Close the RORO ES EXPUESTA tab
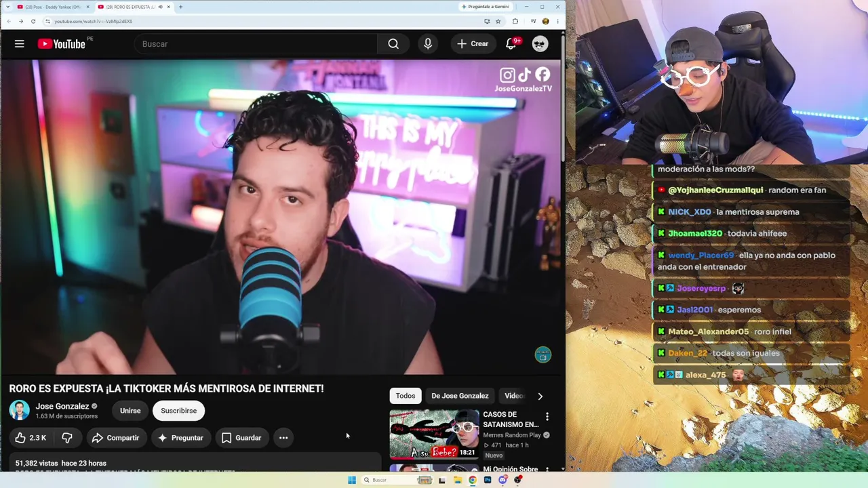 169,7
